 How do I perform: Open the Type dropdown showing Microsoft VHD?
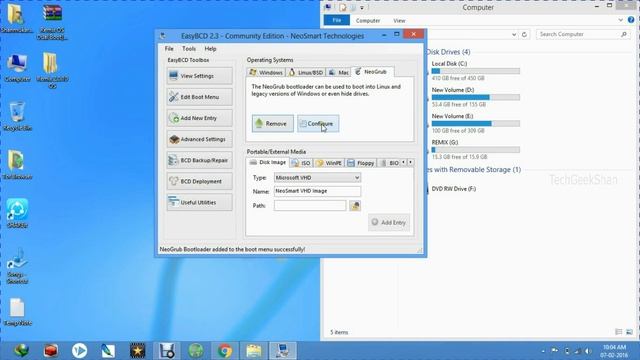coord(317,178)
